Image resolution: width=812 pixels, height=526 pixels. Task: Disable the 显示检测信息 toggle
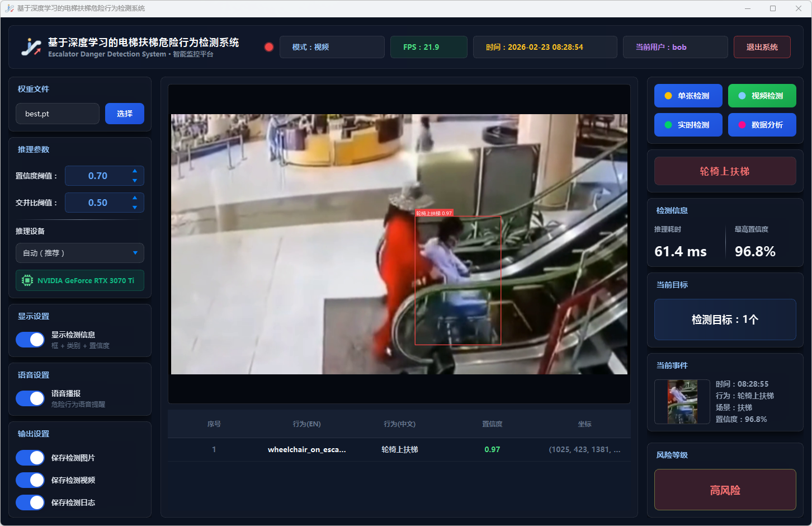[30, 340]
